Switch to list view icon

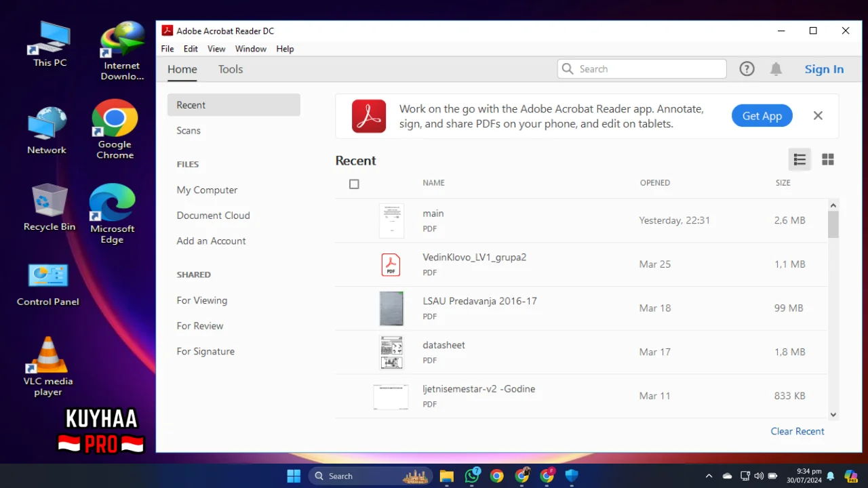(x=800, y=159)
